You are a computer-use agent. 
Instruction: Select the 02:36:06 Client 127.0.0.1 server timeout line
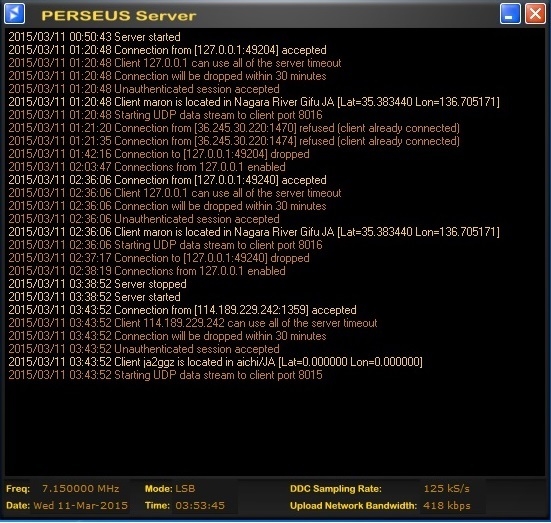[175, 193]
